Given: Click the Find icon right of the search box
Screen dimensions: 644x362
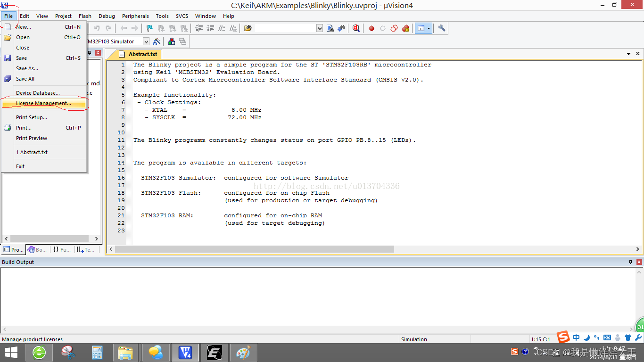Looking at the screenshot, I should coord(330,28).
